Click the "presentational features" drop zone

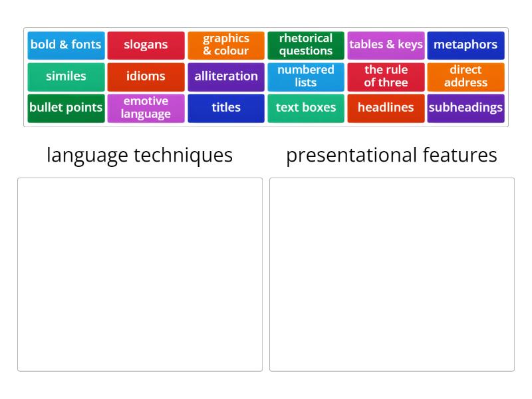[392, 273]
